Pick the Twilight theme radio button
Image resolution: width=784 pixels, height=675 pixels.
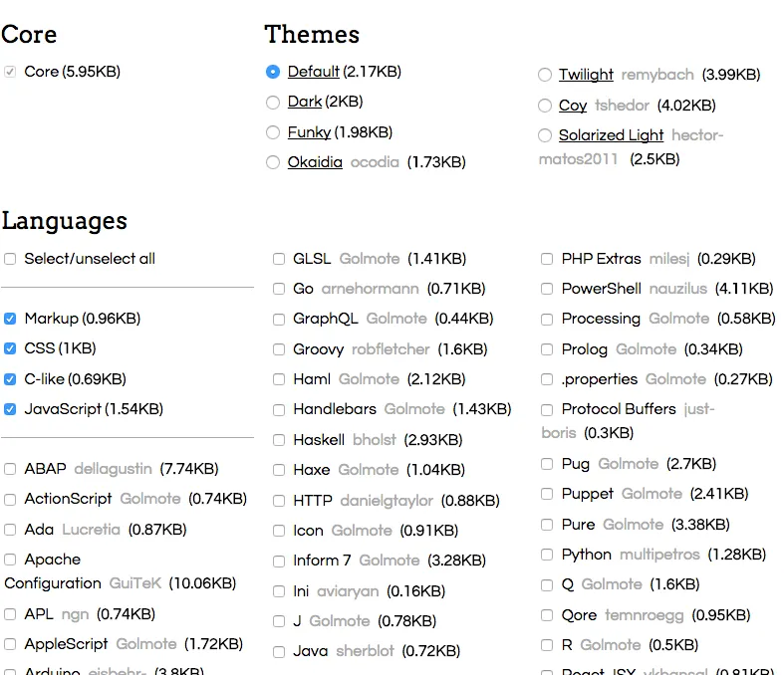[x=545, y=75]
